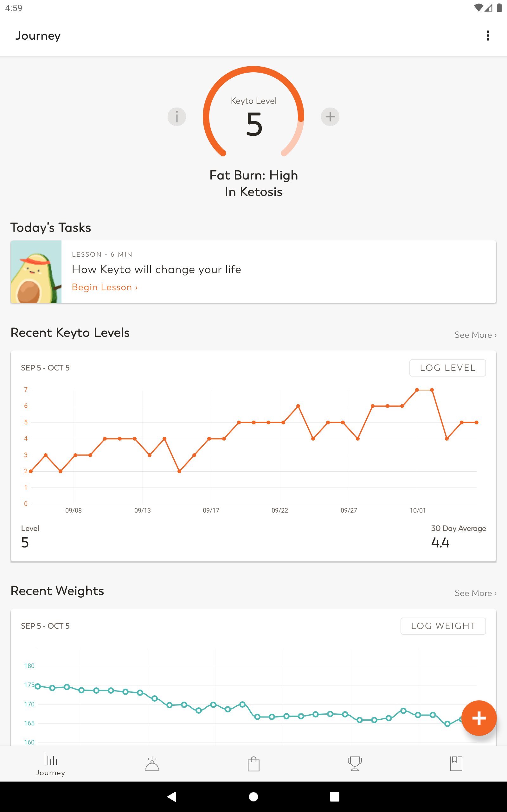Tap the Keyto Level info icon

(x=177, y=117)
